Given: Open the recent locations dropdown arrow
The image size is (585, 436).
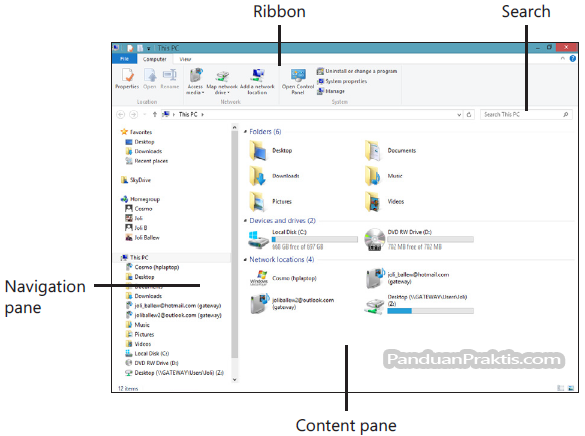Looking at the screenshot, I should (144, 115).
